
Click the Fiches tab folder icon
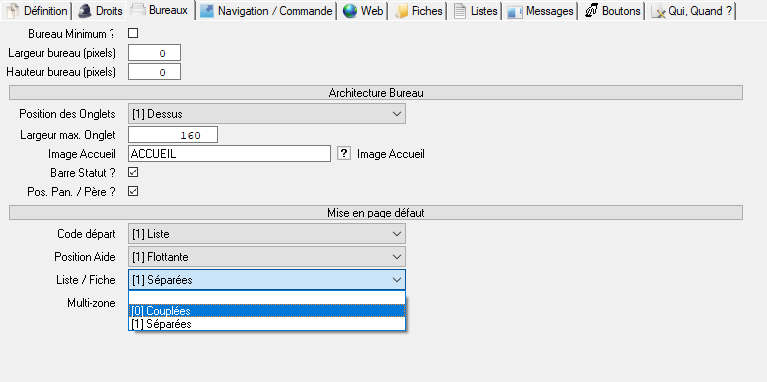(402, 11)
